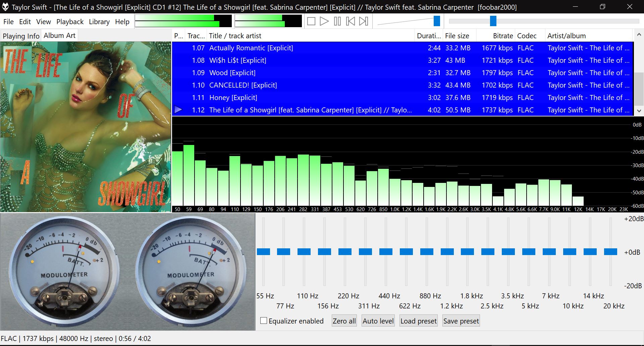Viewport: 644px width, 346px height.
Task: Click the album cover art image
Action: (x=86, y=127)
